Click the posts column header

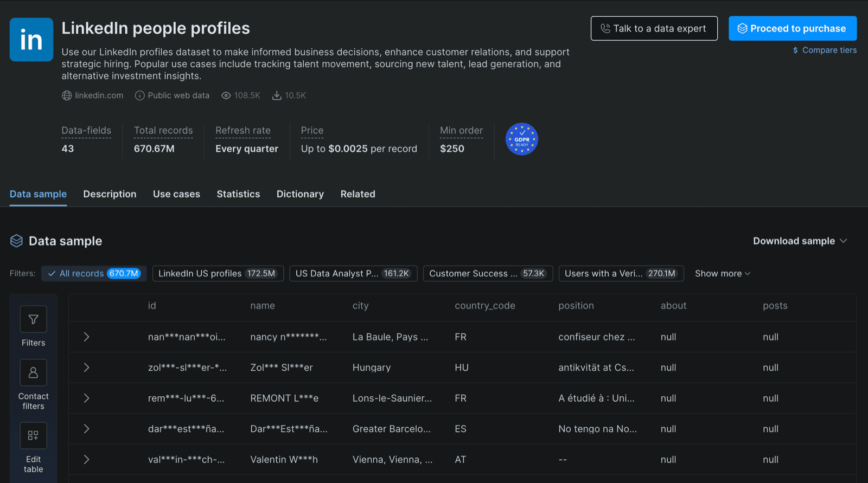(x=775, y=306)
